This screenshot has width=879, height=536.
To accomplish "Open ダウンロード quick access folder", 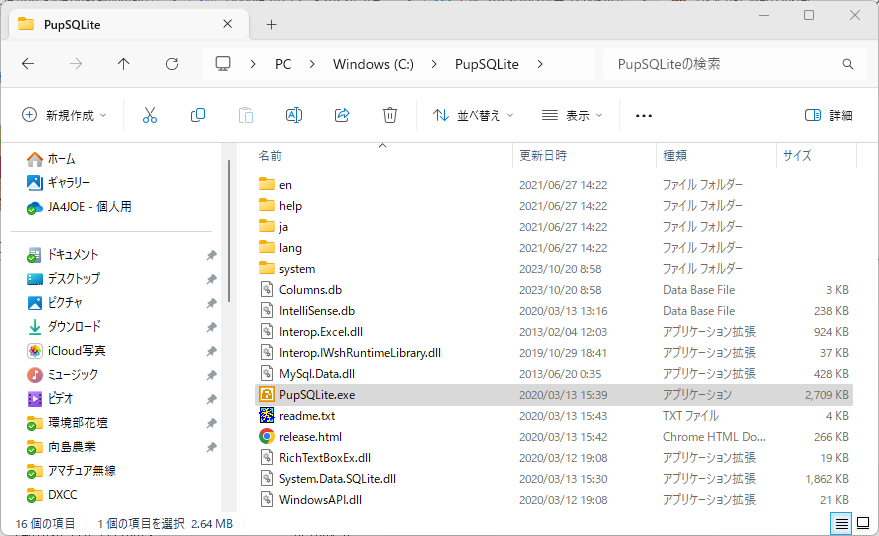I will tap(64, 327).
